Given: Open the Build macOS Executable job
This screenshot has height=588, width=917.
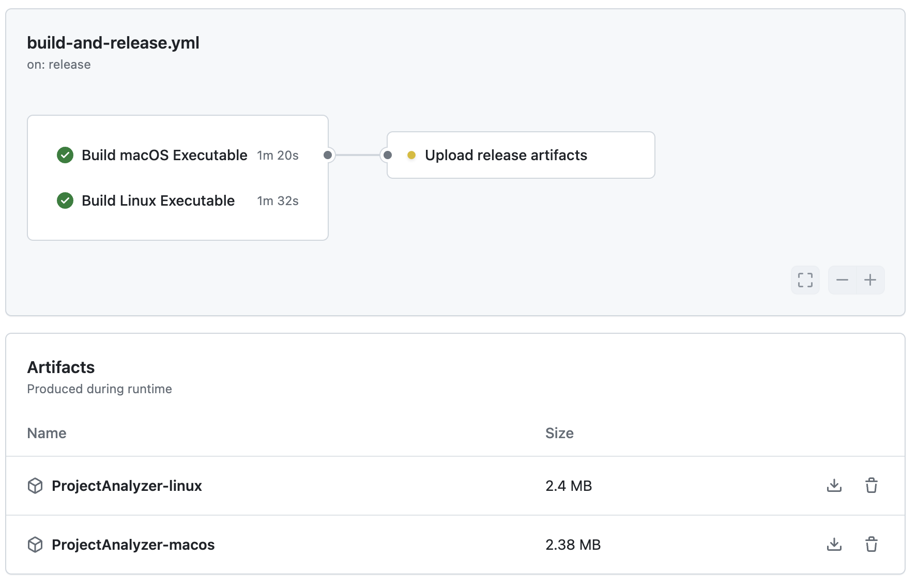Looking at the screenshot, I should pyautogui.click(x=164, y=155).
